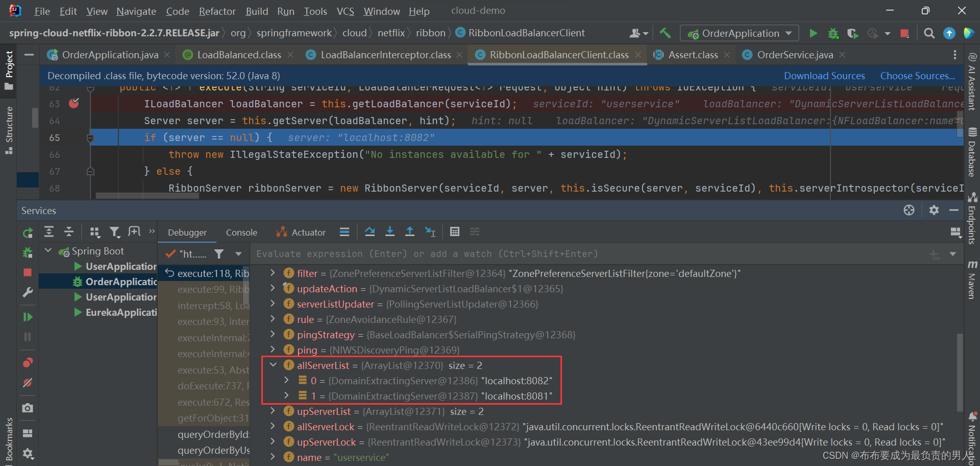
Task: Open the Database tool window
Action: click(x=972, y=152)
